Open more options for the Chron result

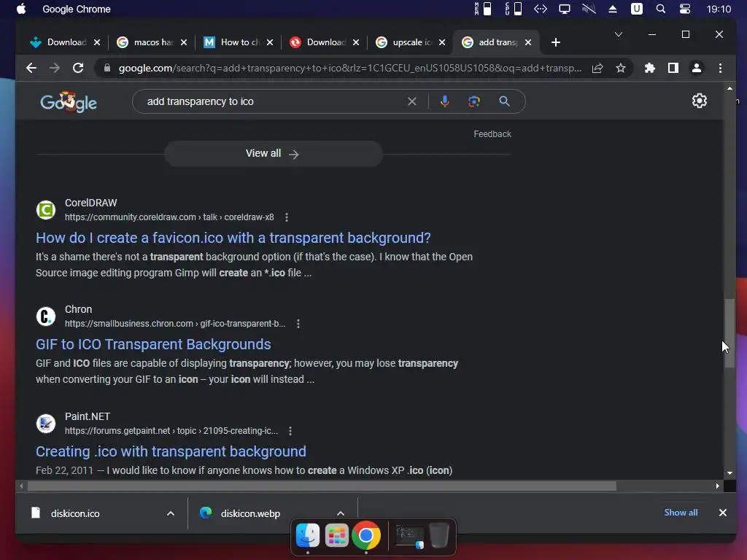[x=298, y=324]
